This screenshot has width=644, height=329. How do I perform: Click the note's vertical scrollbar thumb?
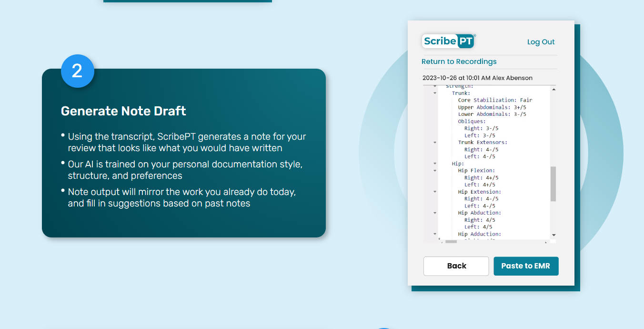pos(553,184)
